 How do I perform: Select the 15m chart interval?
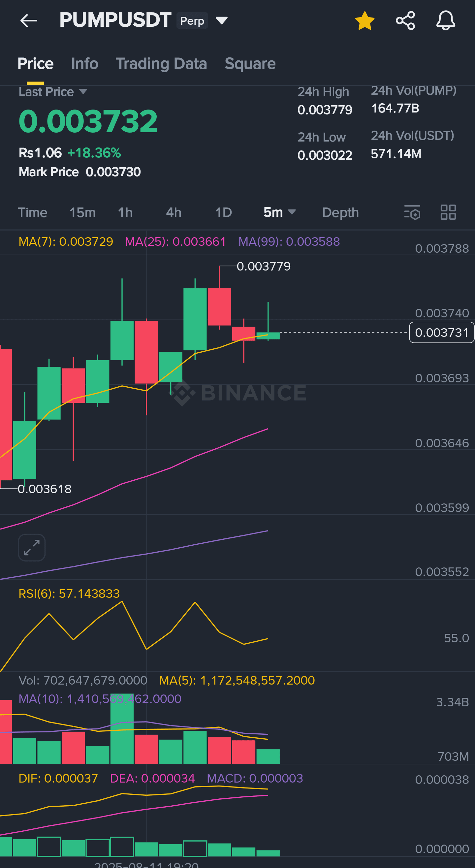pos(82,212)
